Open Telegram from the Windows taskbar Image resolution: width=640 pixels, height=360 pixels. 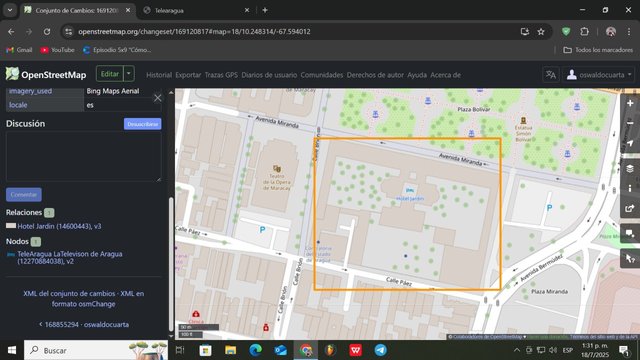380,350
